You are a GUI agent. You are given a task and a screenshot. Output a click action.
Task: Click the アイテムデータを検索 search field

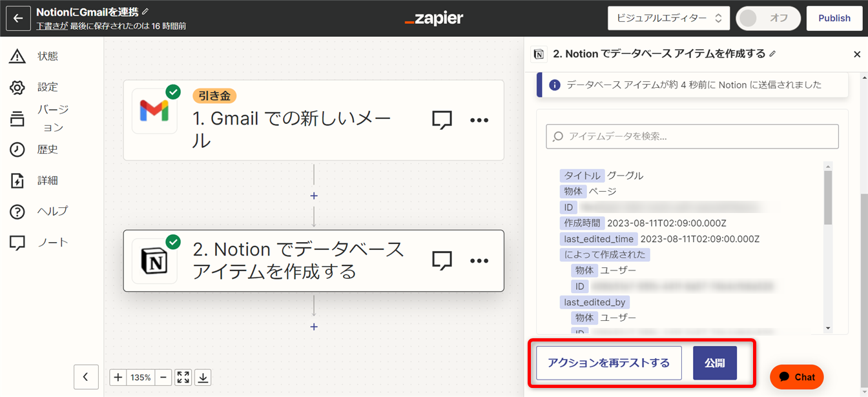[692, 136]
